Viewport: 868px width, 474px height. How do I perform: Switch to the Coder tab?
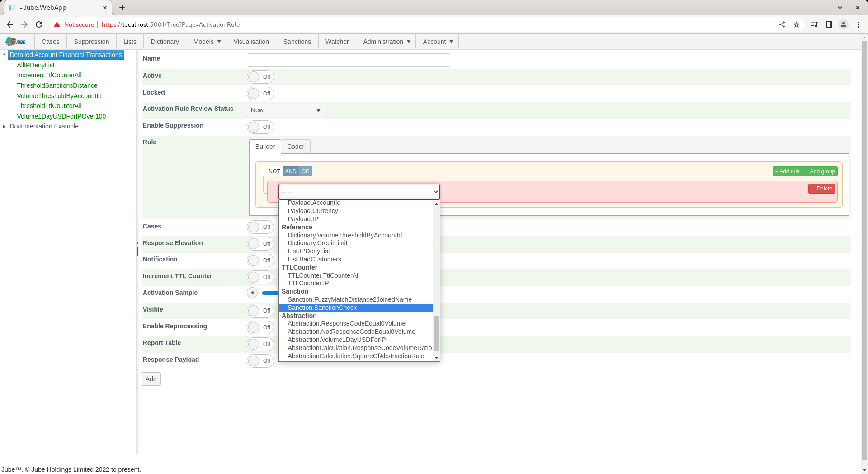[x=296, y=147]
